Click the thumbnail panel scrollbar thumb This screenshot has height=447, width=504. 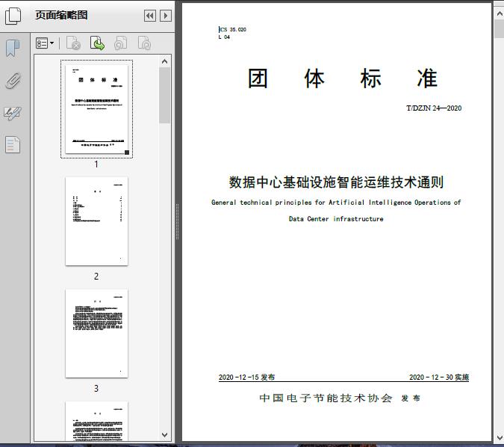164,95
